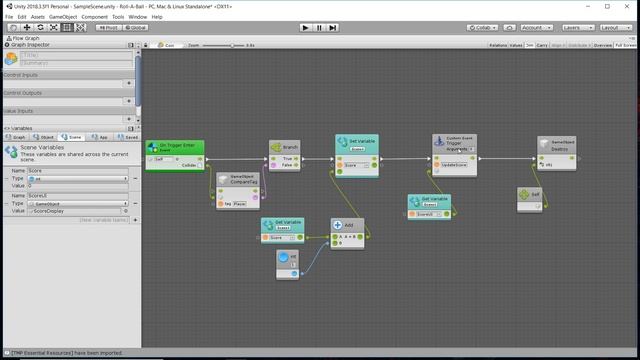Open the Layout dropdown
This screenshot has width=640, height=360.
click(616, 28)
